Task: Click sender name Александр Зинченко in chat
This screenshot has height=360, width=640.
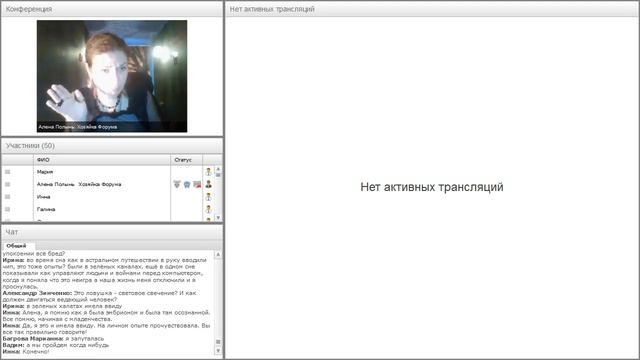Action: 37,293
